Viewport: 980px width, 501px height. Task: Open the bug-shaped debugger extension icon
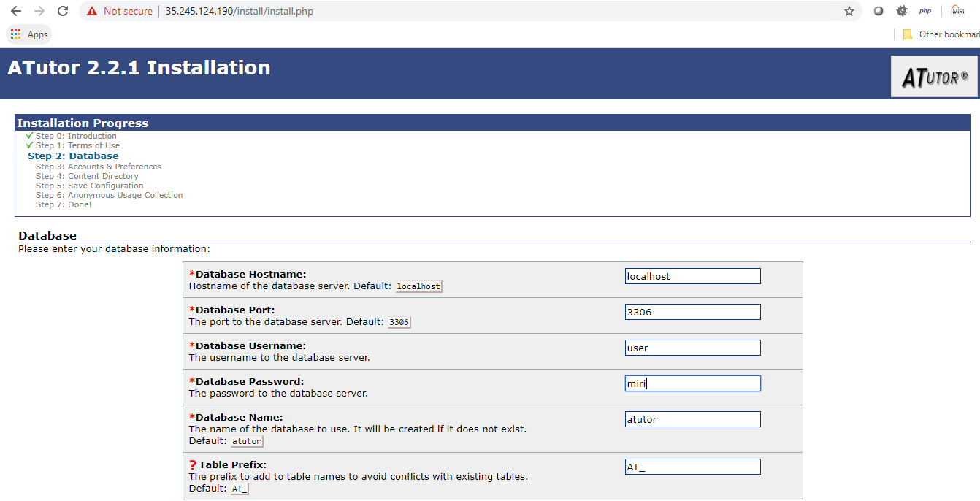click(902, 11)
